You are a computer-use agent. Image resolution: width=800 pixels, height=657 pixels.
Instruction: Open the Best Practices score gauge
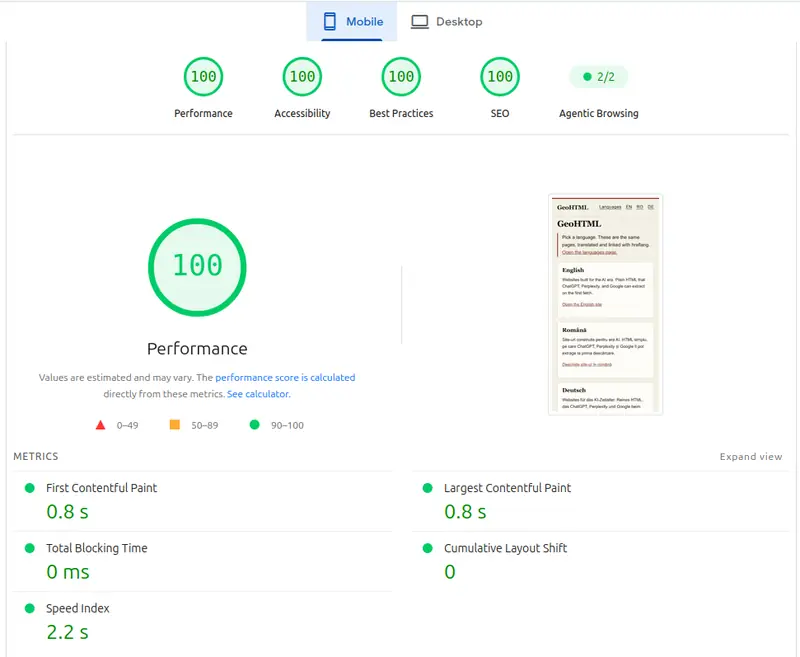(x=401, y=77)
